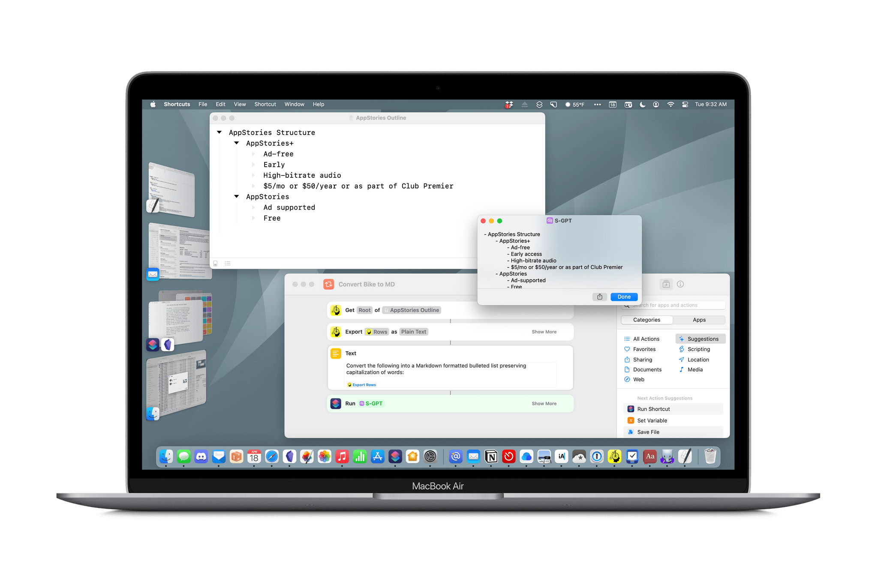Open the Trash in the Dock

[710, 456]
